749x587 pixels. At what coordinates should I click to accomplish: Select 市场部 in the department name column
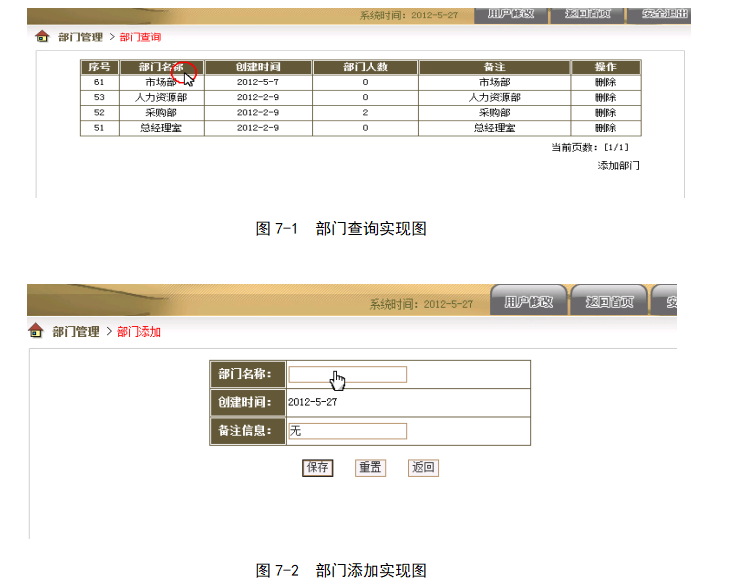pos(161,82)
